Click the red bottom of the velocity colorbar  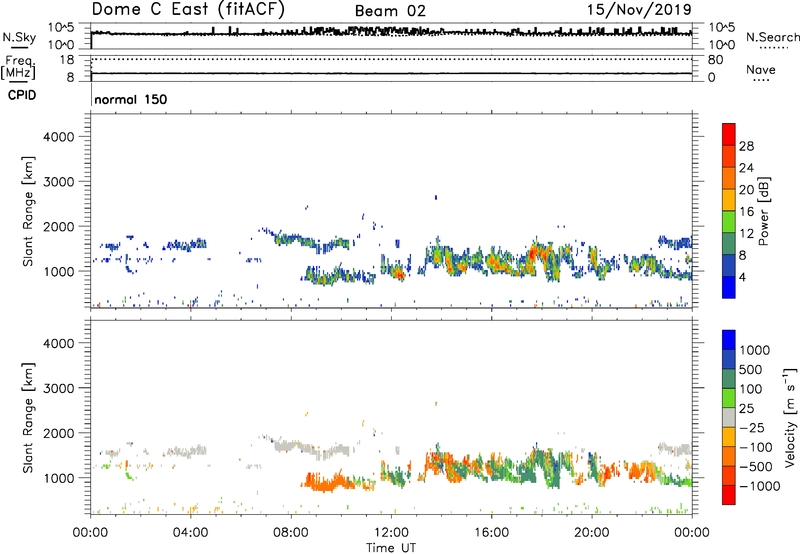[x=729, y=495]
